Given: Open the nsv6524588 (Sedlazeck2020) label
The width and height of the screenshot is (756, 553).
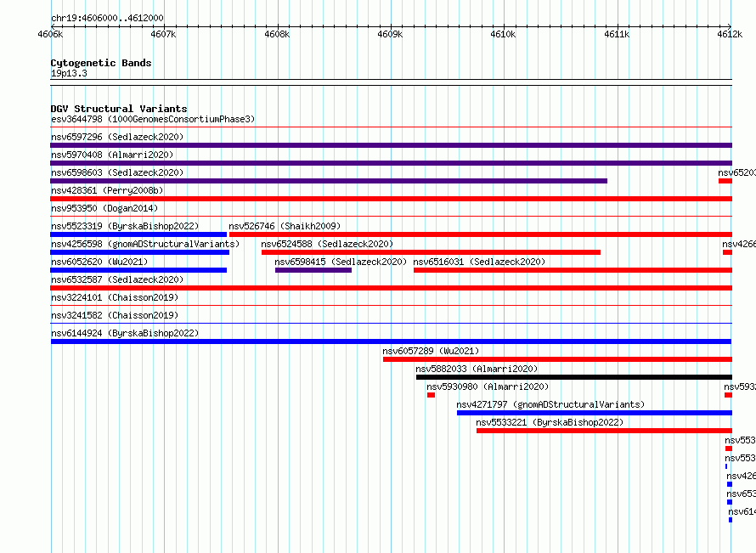Looking at the screenshot, I should tap(327, 244).
